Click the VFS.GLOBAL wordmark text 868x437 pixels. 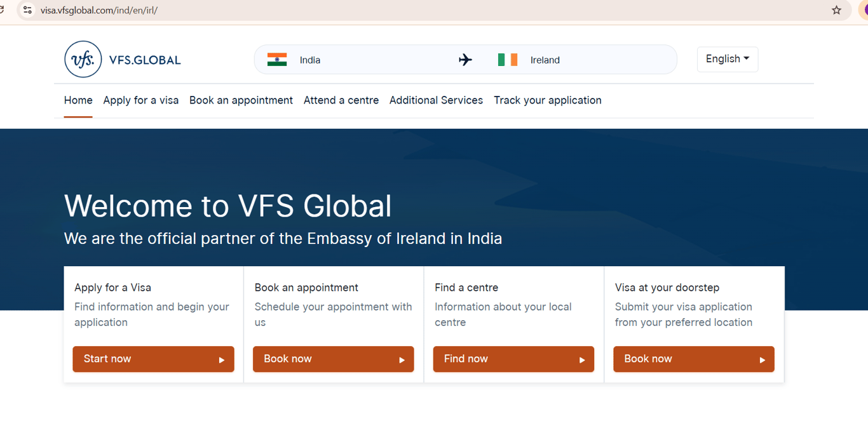145,60
